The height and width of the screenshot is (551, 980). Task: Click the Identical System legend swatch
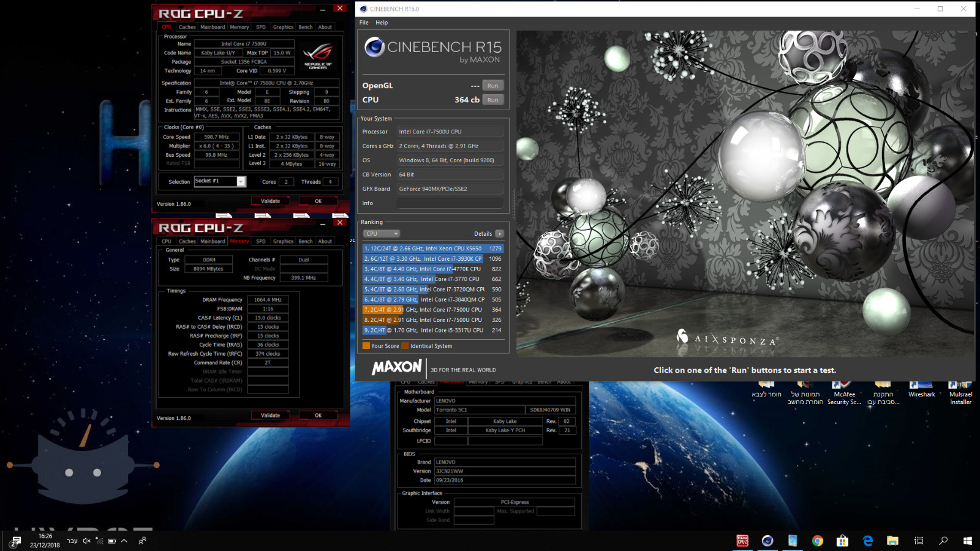pos(405,346)
